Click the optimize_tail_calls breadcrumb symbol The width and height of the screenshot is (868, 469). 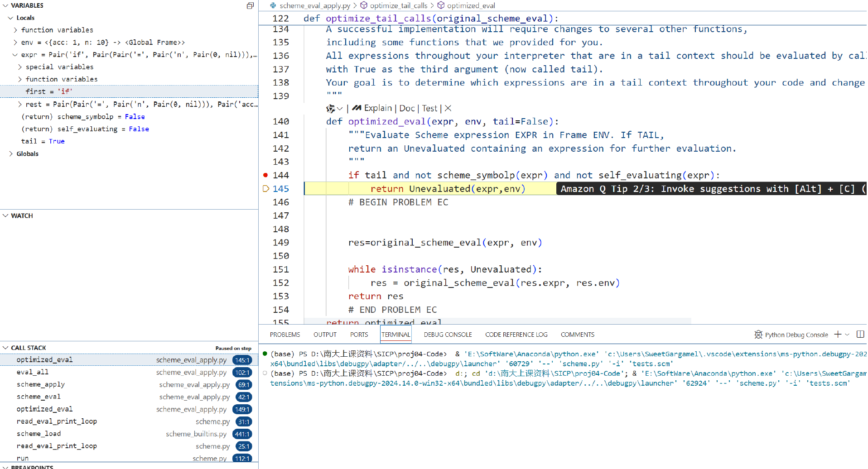[398, 5]
